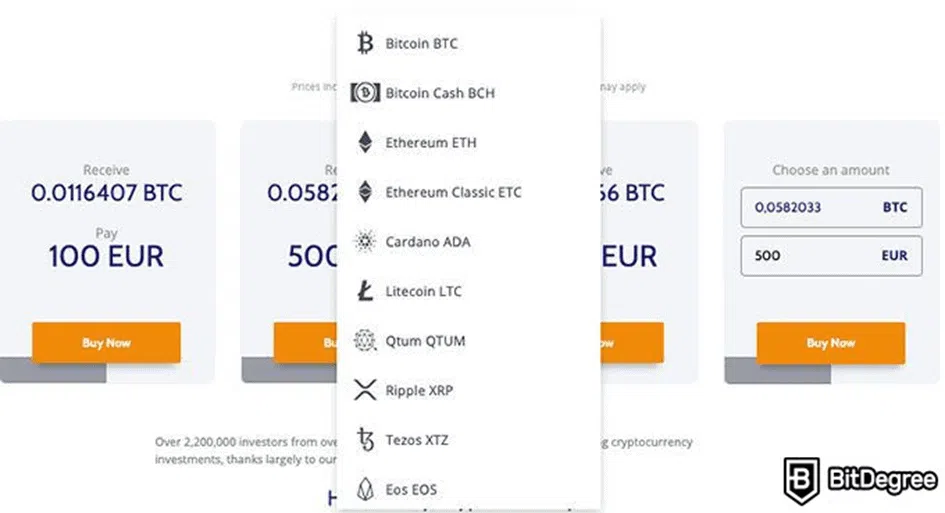Click the Cardano ADA starburst icon
Viewport: 945px width, 513px height.
click(x=365, y=241)
